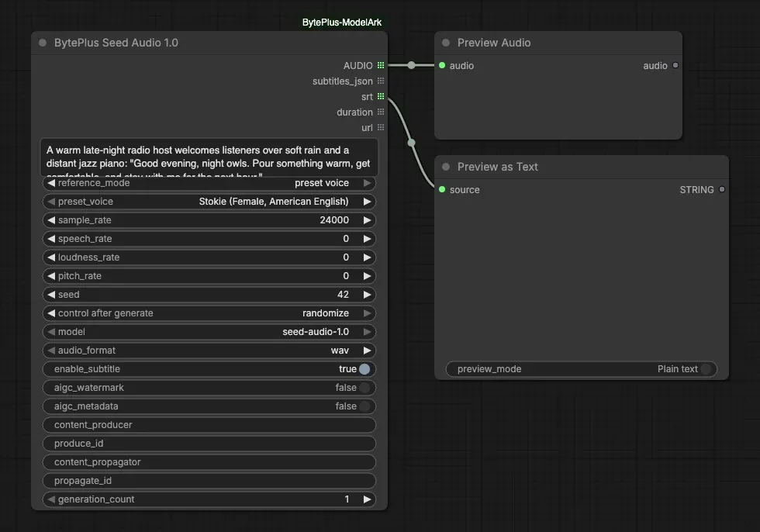The image size is (760, 532).
Task: Decrease pitch_rate with left arrow
Action: click(51, 275)
